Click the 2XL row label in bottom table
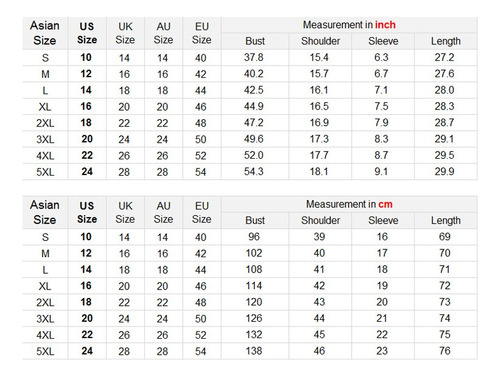Screen dimensions: 500x377 click(45, 302)
